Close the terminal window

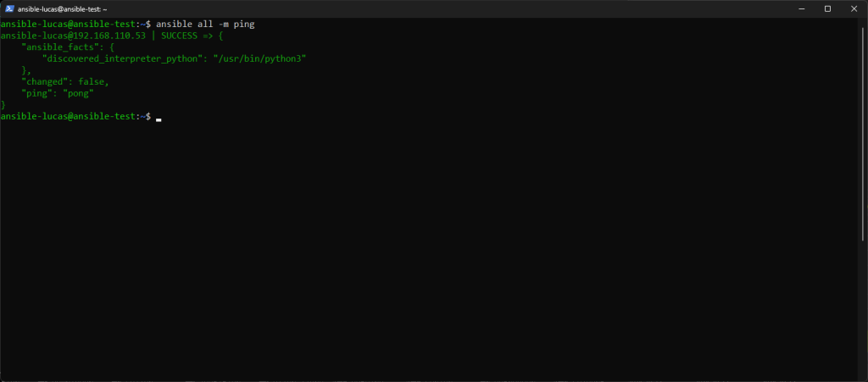[854, 8]
